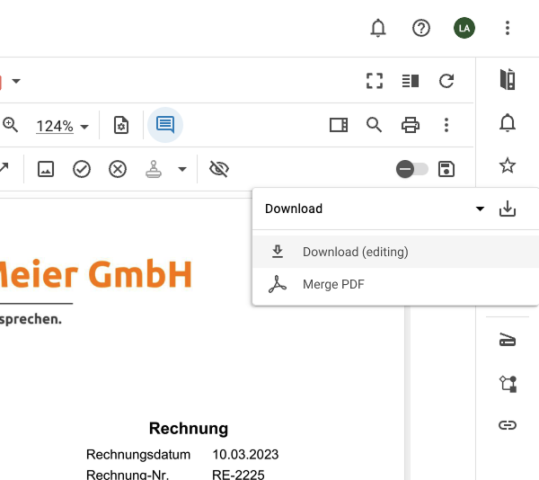
Task: Expand the stamp tool dropdown arrow
Action: point(182,169)
